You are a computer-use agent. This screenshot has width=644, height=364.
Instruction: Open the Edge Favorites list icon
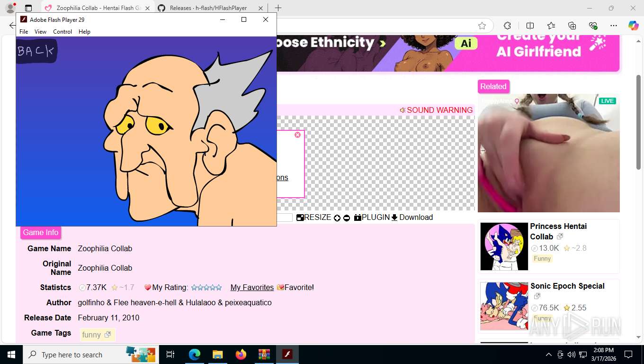tap(551, 26)
